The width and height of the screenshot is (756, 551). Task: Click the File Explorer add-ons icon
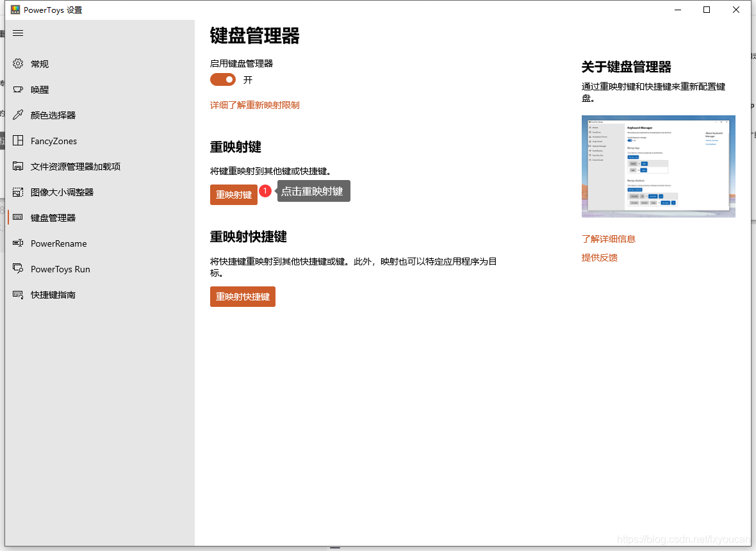(x=18, y=167)
